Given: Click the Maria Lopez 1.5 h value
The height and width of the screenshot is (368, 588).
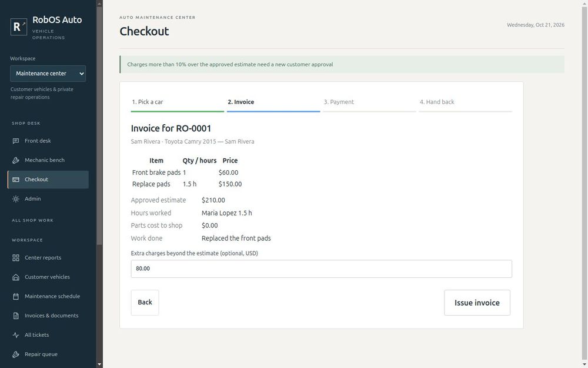Looking at the screenshot, I should click(227, 213).
